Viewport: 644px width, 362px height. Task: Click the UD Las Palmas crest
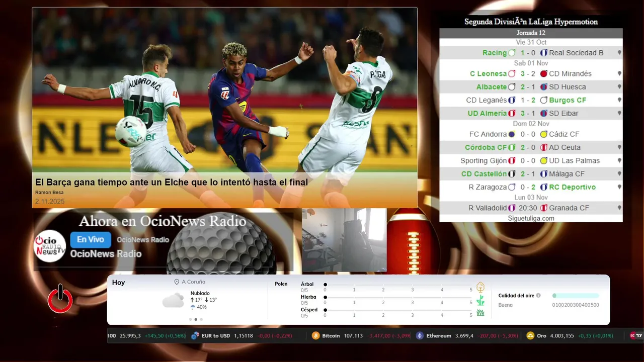[x=544, y=161]
